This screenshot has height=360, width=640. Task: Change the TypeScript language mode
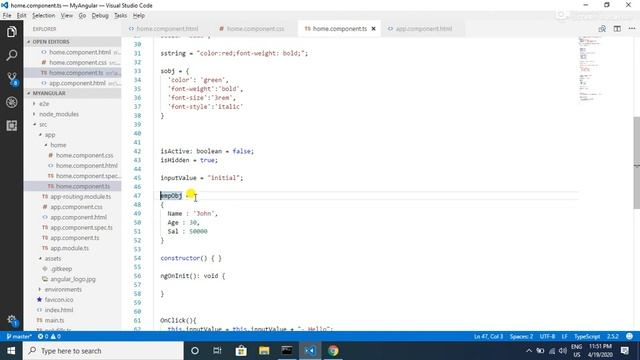click(x=587, y=336)
